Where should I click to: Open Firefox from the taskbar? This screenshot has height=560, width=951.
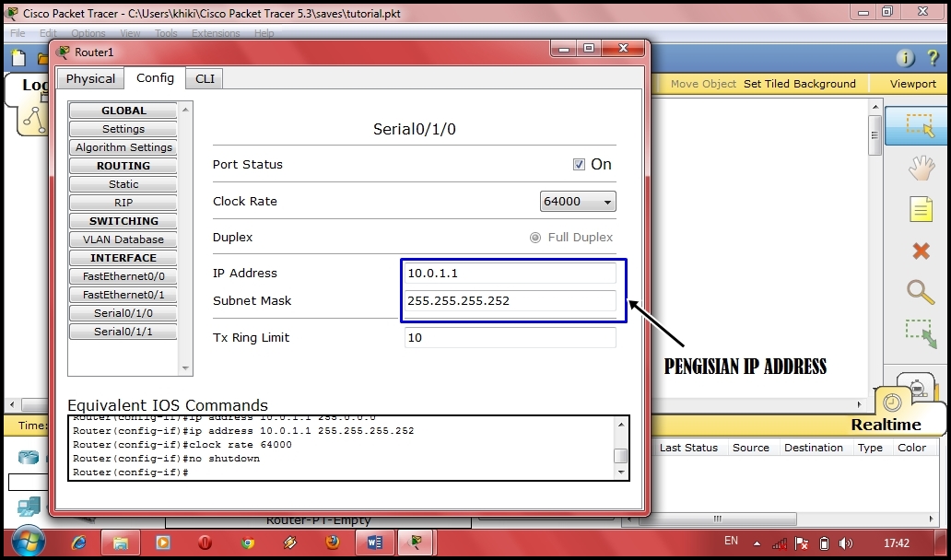click(x=333, y=542)
